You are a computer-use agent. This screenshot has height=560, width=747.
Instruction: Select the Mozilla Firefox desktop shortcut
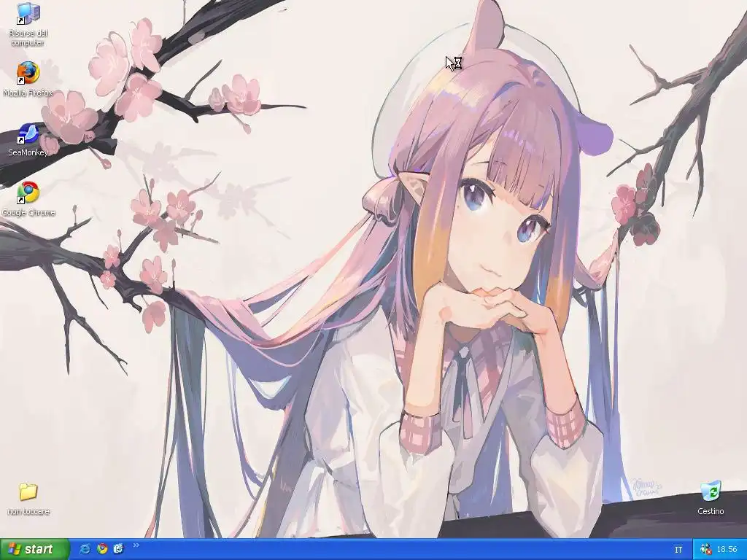click(x=28, y=79)
